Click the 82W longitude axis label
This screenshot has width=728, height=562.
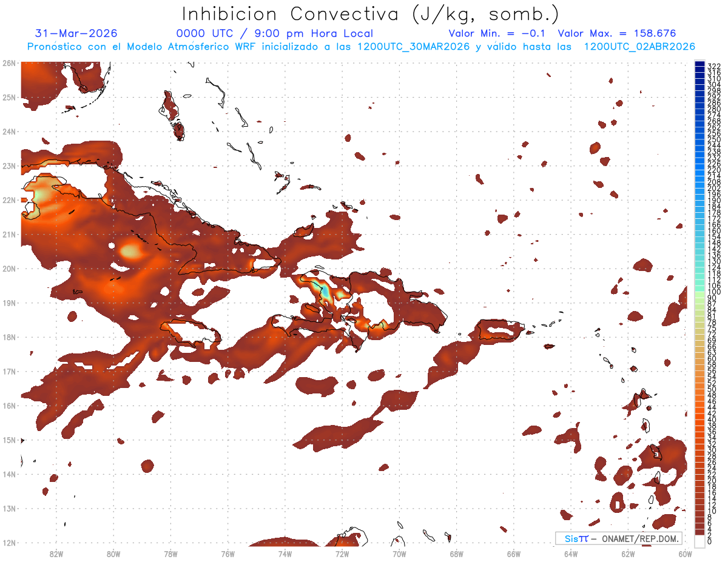[x=56, y=553]
